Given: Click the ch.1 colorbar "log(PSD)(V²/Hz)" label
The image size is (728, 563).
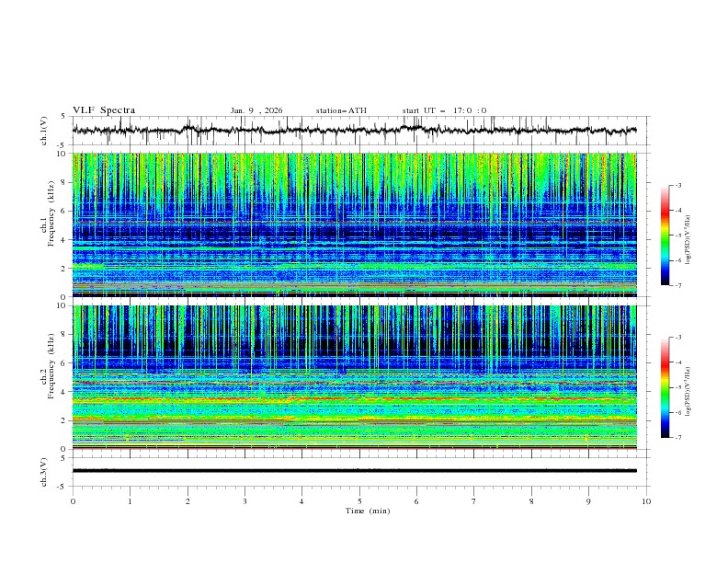Looking at the screenshot, I should [688, 240].
